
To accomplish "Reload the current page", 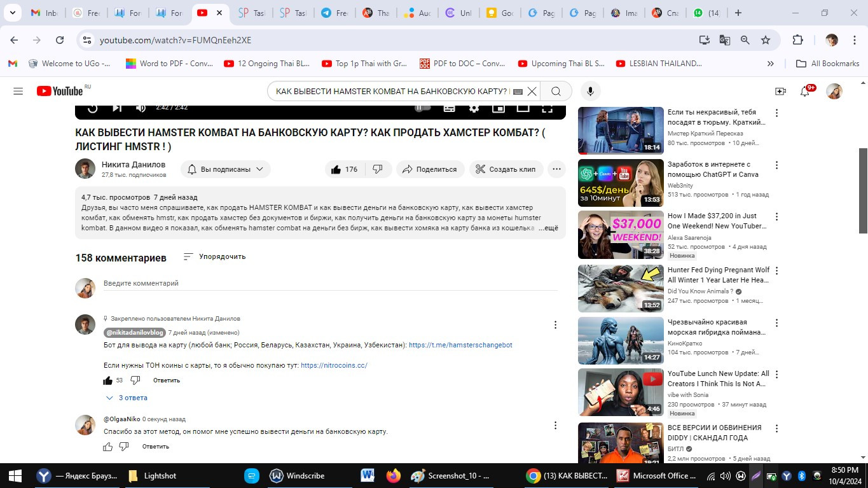I will point(60,40).
